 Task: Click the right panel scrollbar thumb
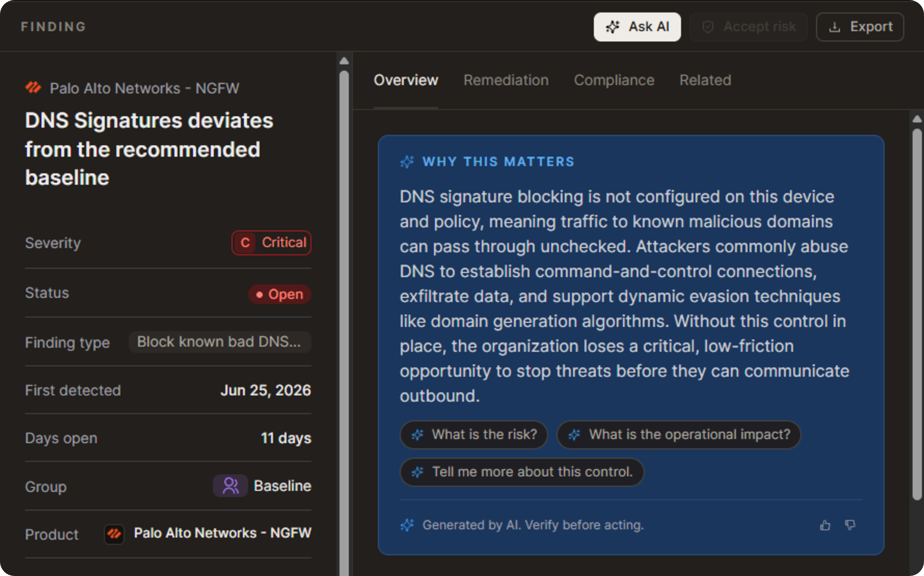pos(917,314)
